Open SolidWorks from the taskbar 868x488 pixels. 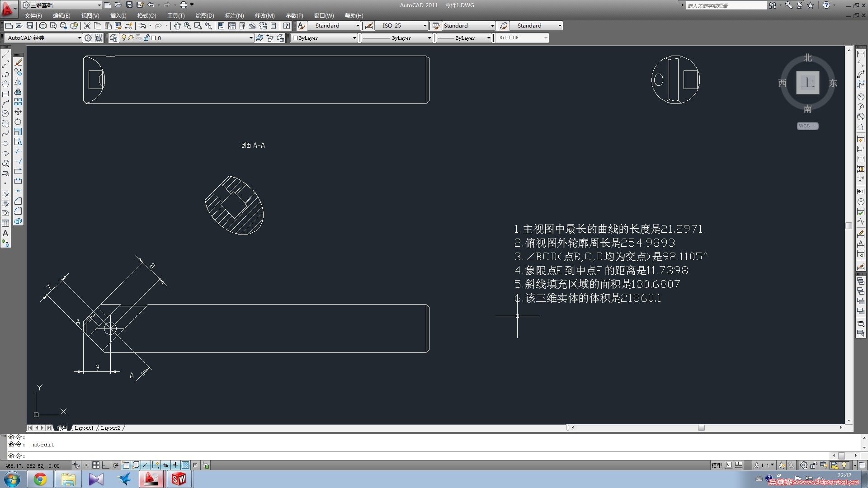click(x=178, y=479)
